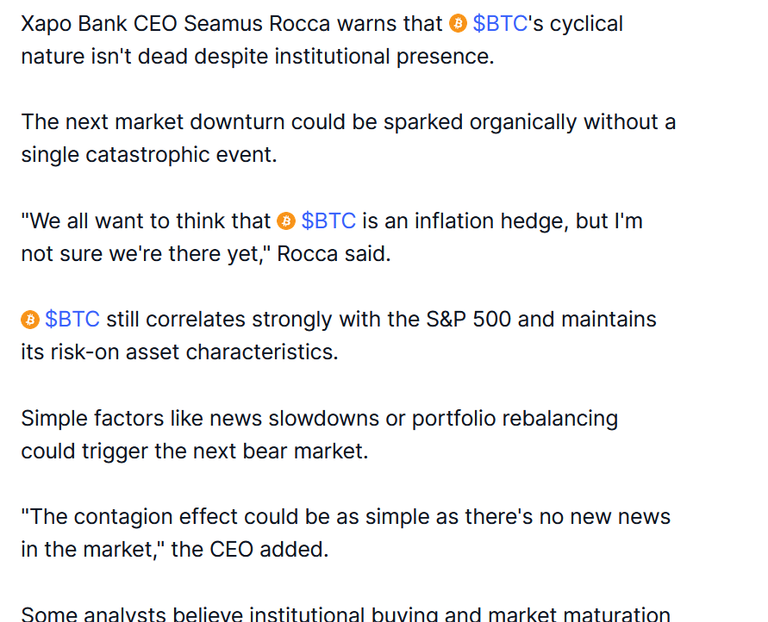
Task: Click the line "nature isn't dead despite institutional presence"
Action: (x=258, y=56)
